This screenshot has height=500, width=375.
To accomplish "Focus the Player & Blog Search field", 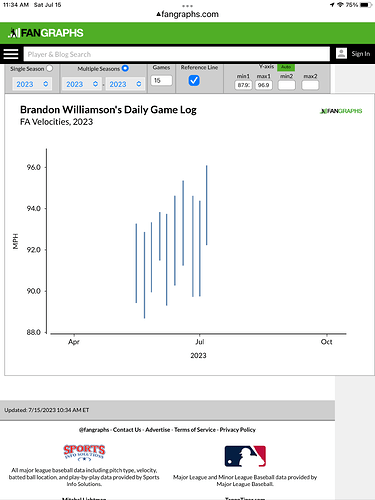I will 176,54.
